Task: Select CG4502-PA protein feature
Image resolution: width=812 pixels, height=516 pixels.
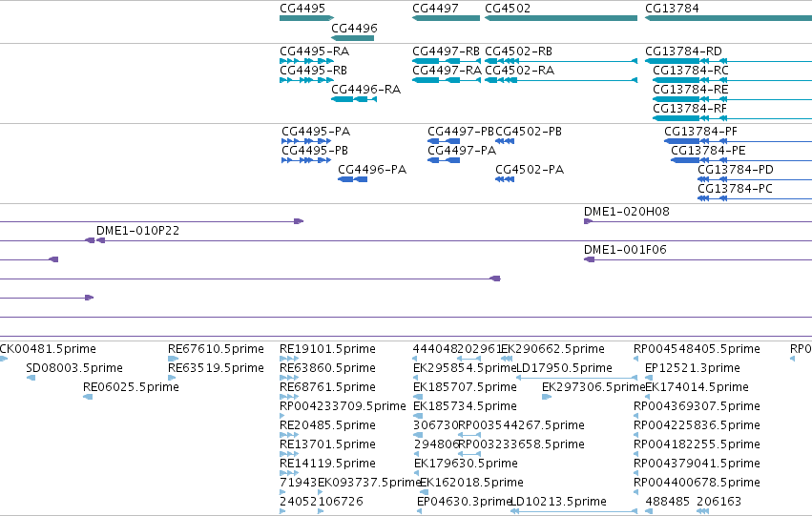Action: [505, 179]
